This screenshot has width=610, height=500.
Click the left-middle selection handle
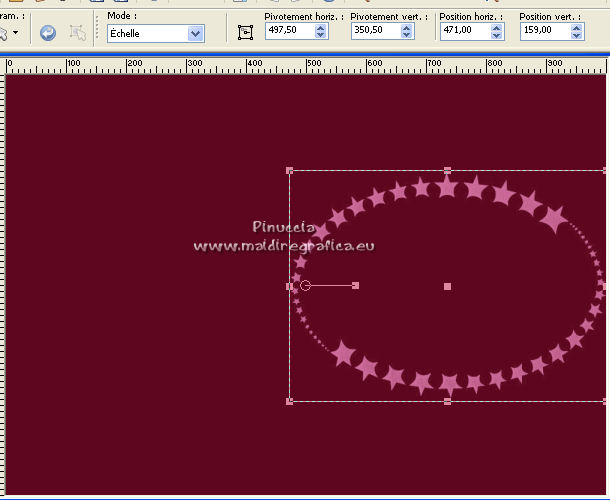(x=289, y=286)
